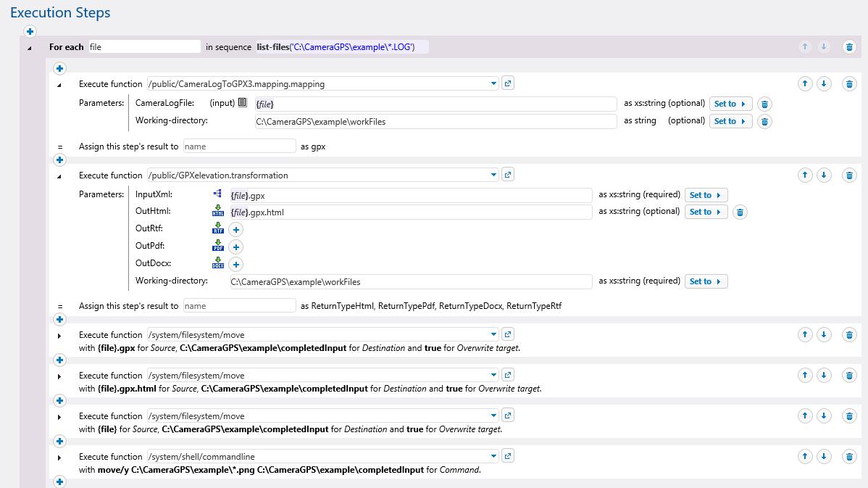Viewport: 868px width, 488px height.
Task: Collapse the GPXelevation execute step
Action: pyautogui.click(x=59, y=177)
